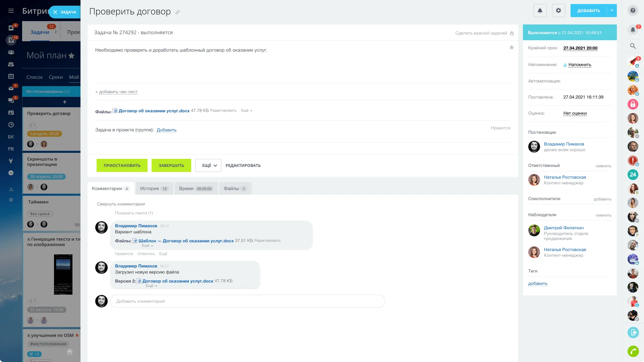Expand the Добавить button dropdown arrow
This screenshot has height=362, width=644.
(x=612, y=11)
